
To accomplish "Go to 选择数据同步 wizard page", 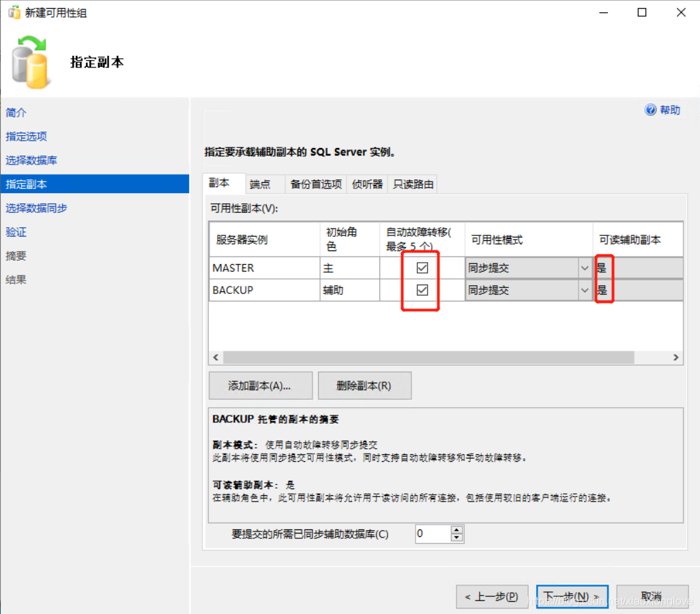I will point(36,207).
